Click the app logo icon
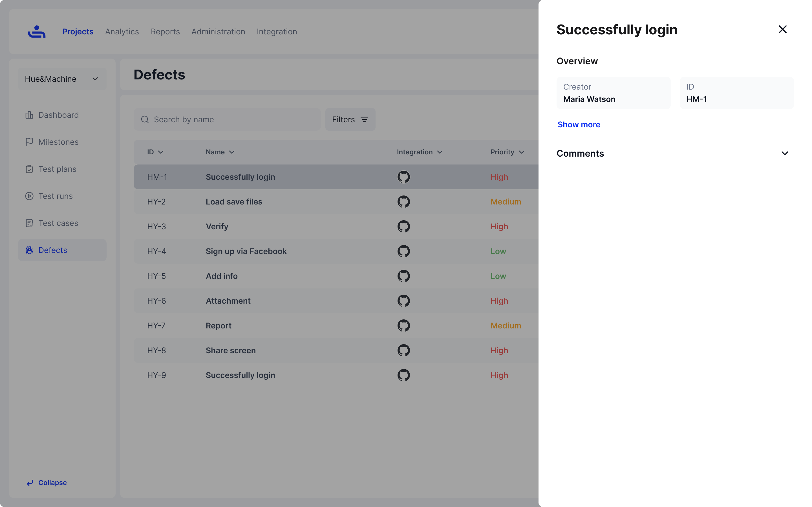Screen dimensions: 812x507 pos(37,32)
